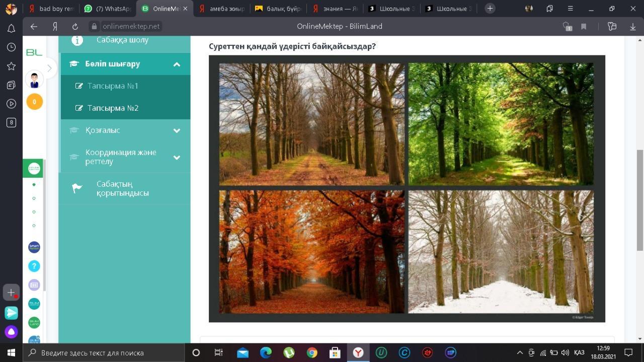Open the Windows action center notifications

628,353
